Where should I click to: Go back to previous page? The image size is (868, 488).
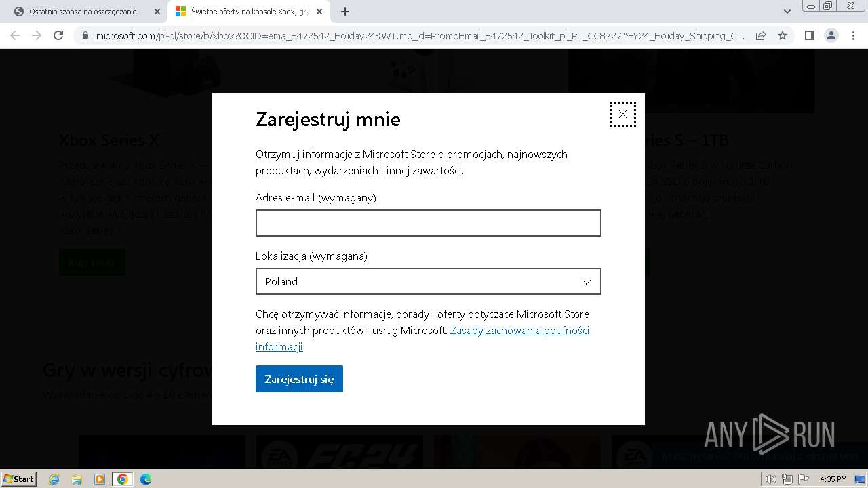pyautogui.click(x=15, y=35)
